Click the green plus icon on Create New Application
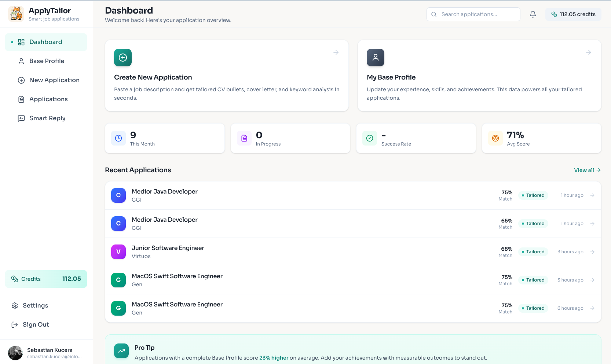 [123, 58]
